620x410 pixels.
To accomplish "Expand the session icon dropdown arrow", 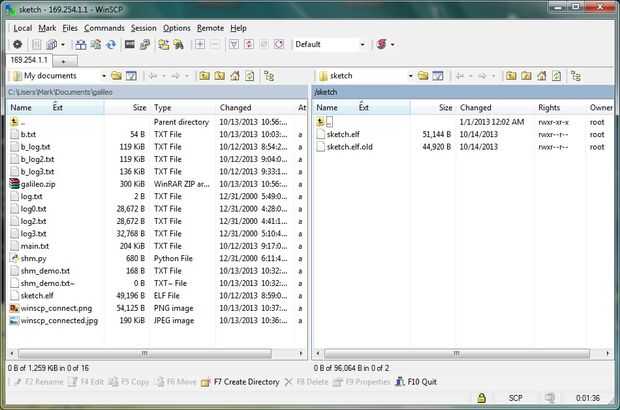I will pyautogui.click(x=392, y=44).
